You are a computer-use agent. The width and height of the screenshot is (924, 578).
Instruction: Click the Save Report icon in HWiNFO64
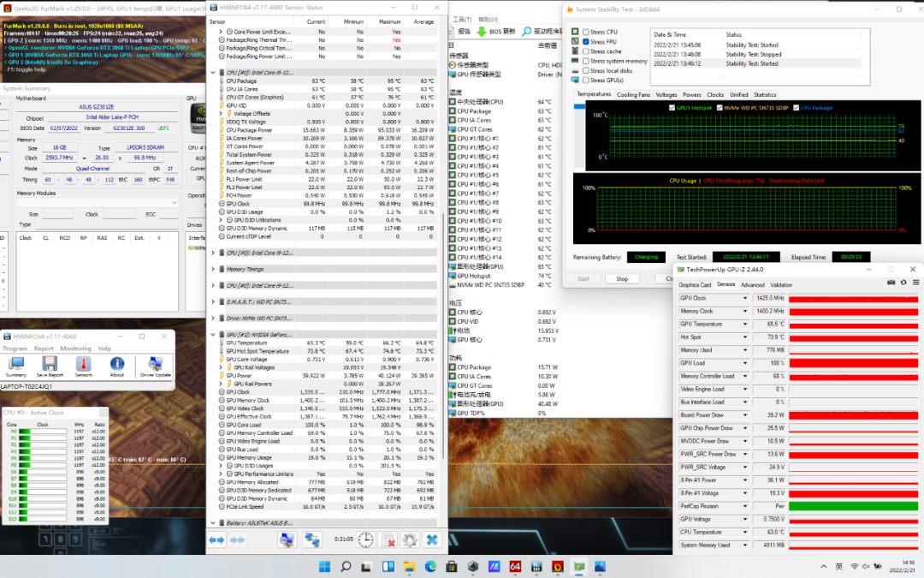click(50, 366)
